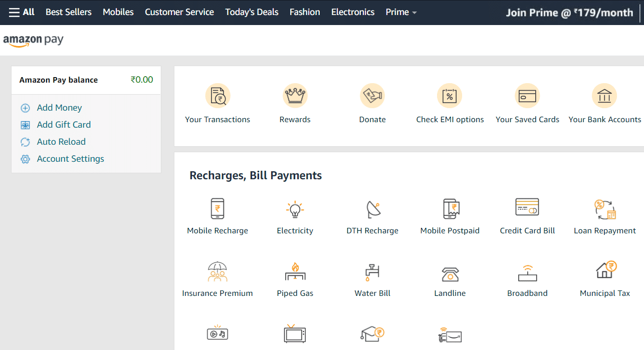
Task: Open the Auto Reload link
Action: tap(61, 142)
